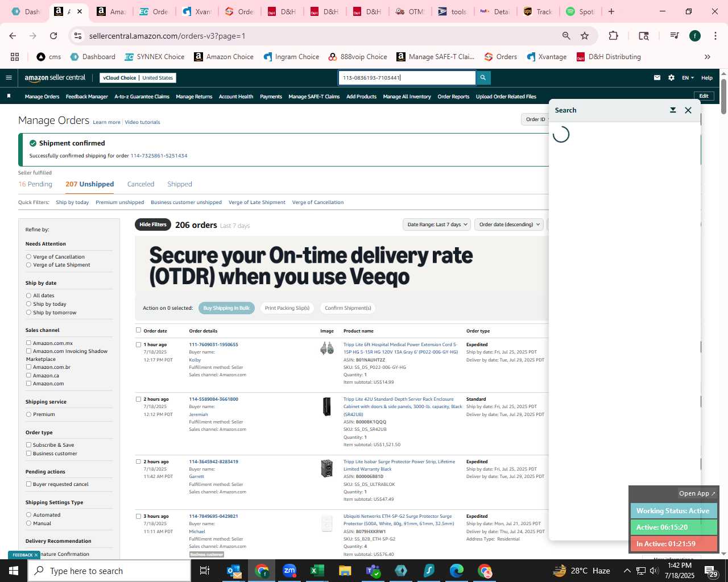Open the Chrome apps grid in bookmarks bar
The width and height of the screenshot is (728, 582).
pos(15,57)
